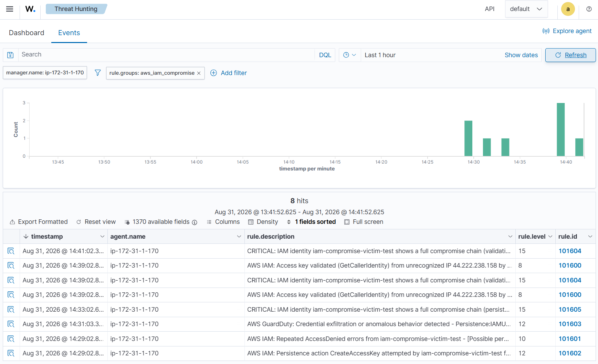Inspect document for 14:39:02 rule 101604 row
Image resolution: width=598 pixels, height=364 pixels.
click(x=11, y=280)
